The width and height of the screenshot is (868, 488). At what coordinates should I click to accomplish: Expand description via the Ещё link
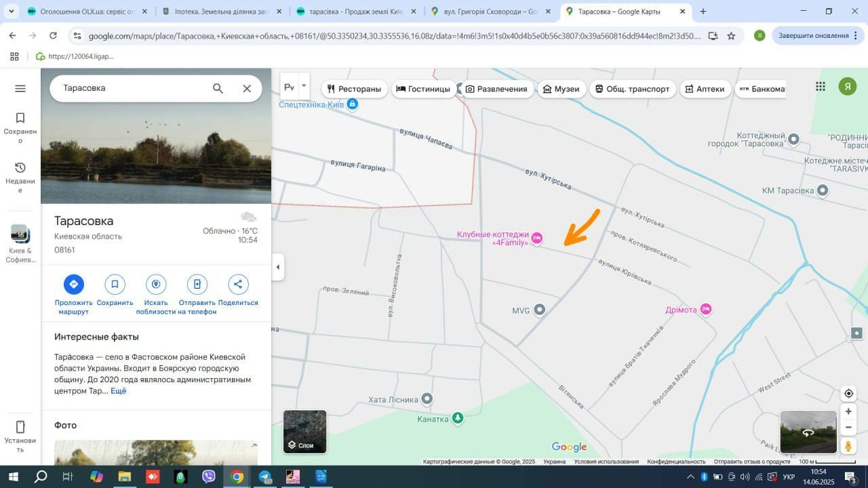(x=119, y=391)
